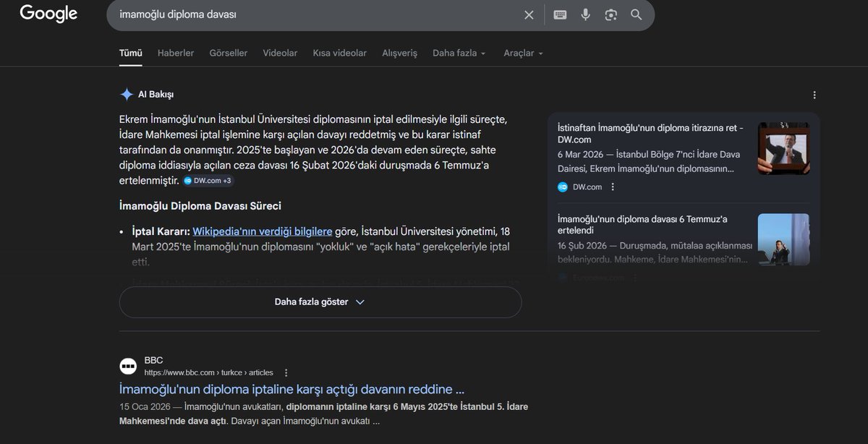Open İstinaftan İmamoğlu'nun diploma itirazına ret article
Image resolution: width=868 pixels, height=444 pixels.
pyautogui.click(x=650, y=133)
